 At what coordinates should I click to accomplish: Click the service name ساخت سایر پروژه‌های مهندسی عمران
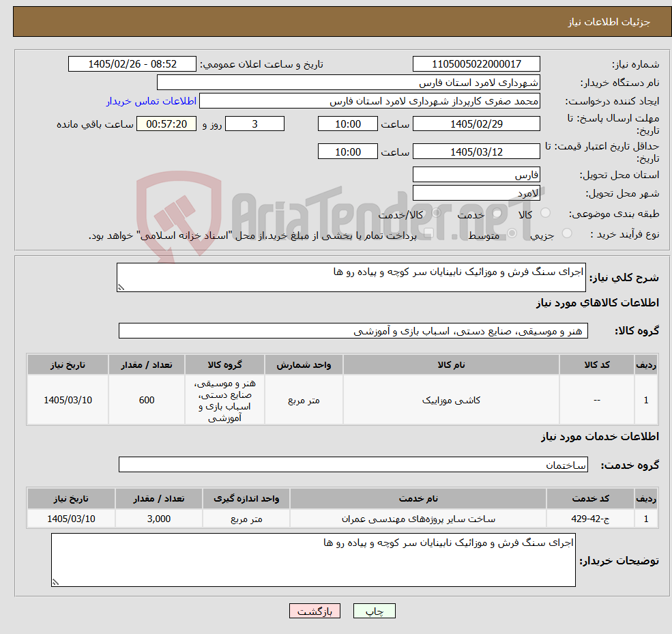click(x=418, y=519)
